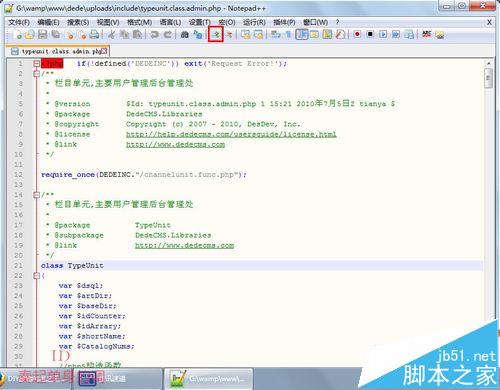Open the 搜索(S) menu
This screenshot has height=390, width=500.
point(78,22)
